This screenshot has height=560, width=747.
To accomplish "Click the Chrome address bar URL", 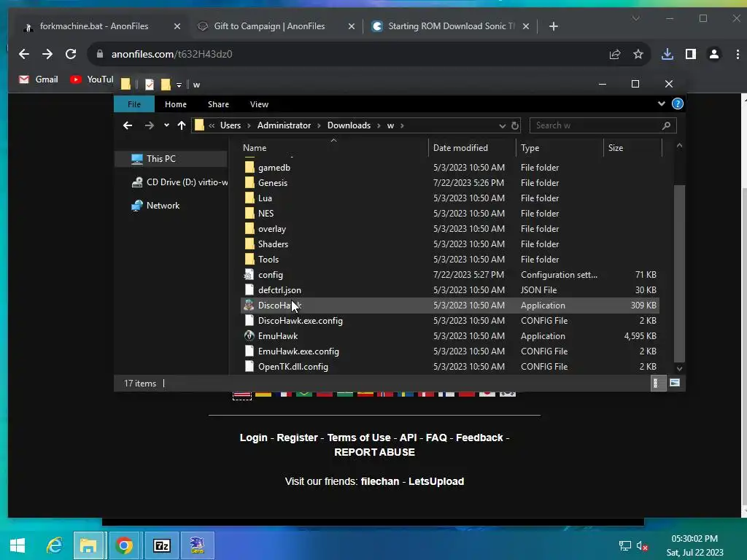I will pyautogui.click(x=171, y=54).
